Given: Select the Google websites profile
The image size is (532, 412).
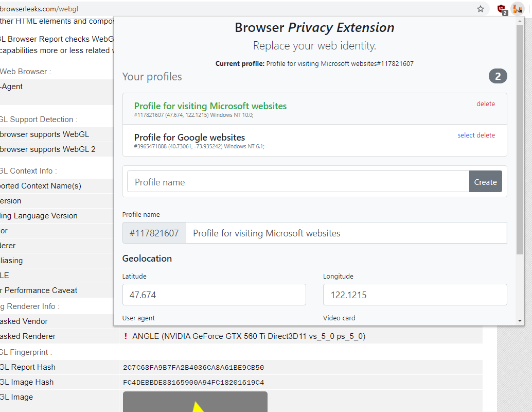Looking at the screenshot, I should (466, 135).
